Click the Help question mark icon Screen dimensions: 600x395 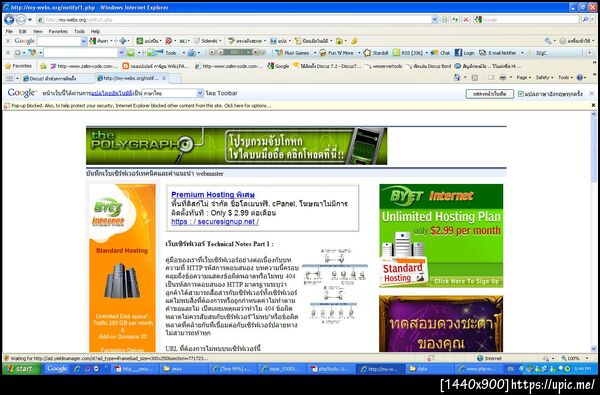(580, 78)
